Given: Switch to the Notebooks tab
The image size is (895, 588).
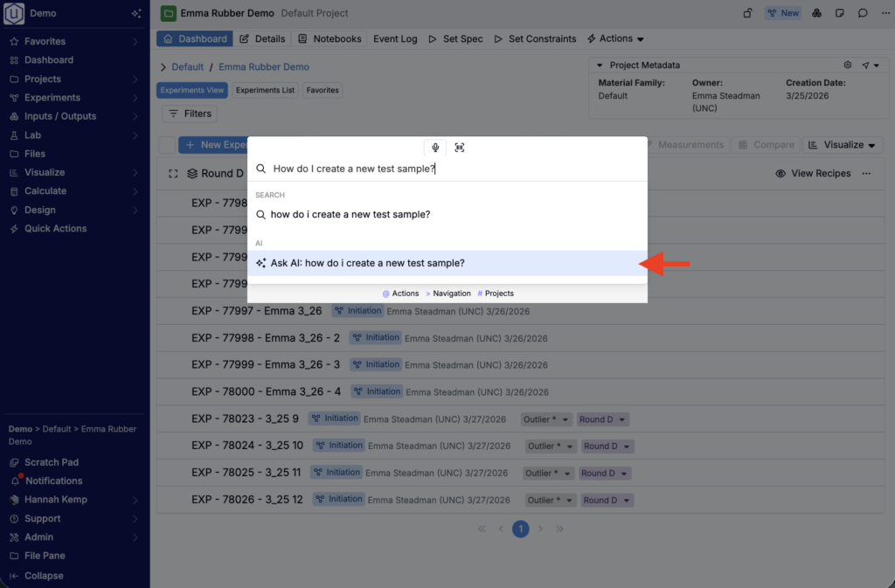Looking at the screenshot, I should coord(330,38).
